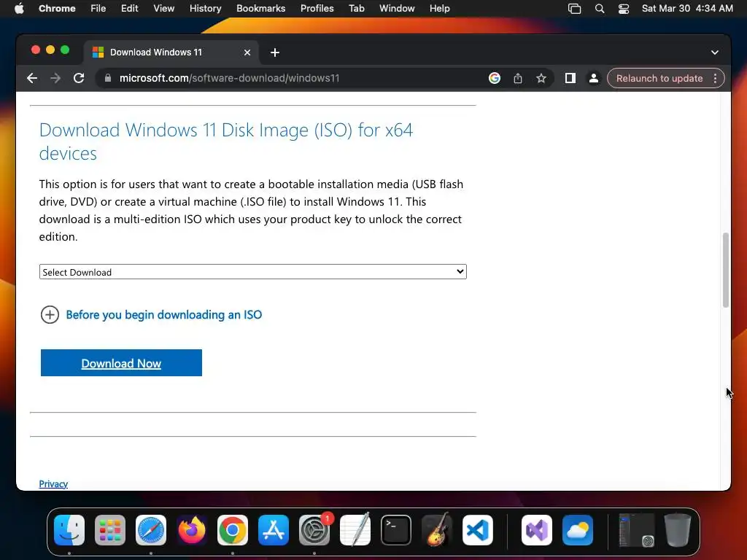Screen dimensions: 747x560
Task: Expand Before you begin downloading an ISO
Action: pos(152,315)
